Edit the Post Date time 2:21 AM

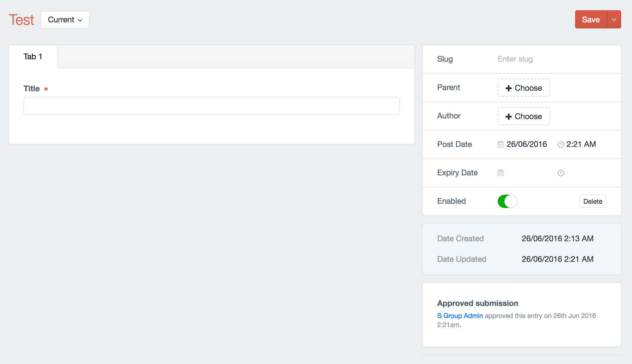[581, 145]
